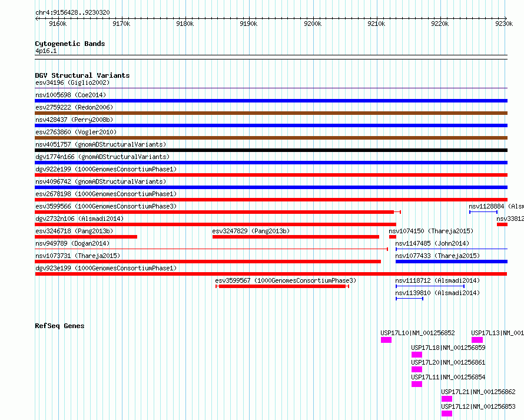Select nsv949789 (Dogan2014) label
Screen dimensions: 524x420
72,243
